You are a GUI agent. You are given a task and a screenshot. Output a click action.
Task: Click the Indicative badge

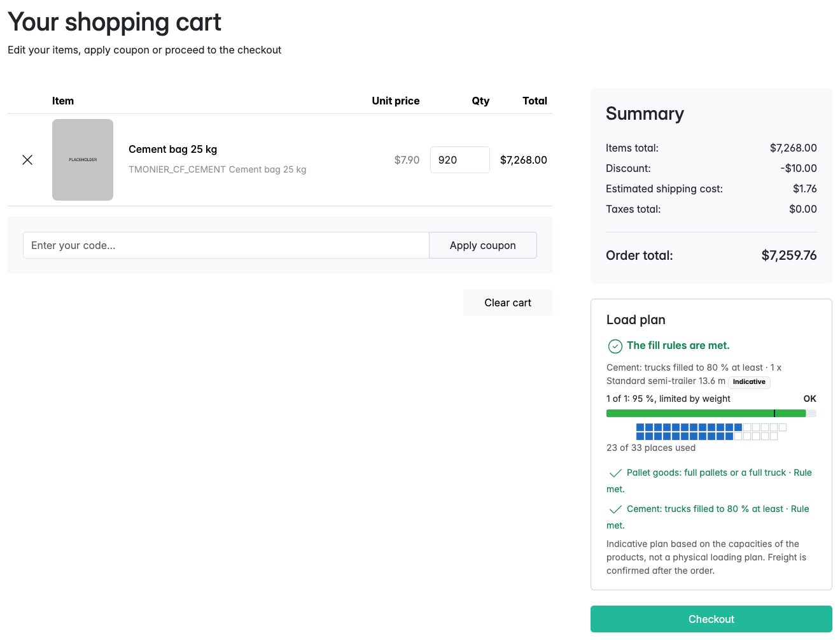pyautogui.click(x=749, y=382)
